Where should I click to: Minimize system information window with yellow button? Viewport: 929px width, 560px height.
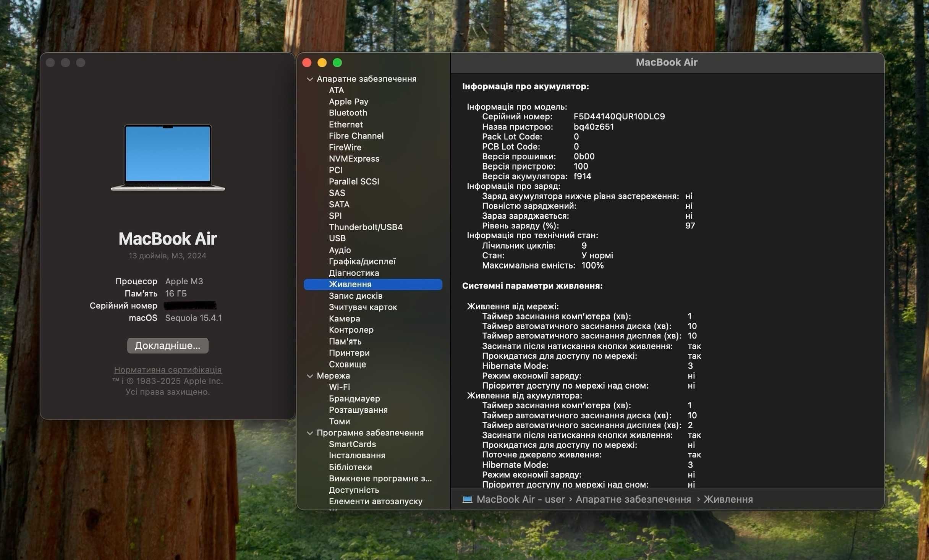click(x=322, y=63)
